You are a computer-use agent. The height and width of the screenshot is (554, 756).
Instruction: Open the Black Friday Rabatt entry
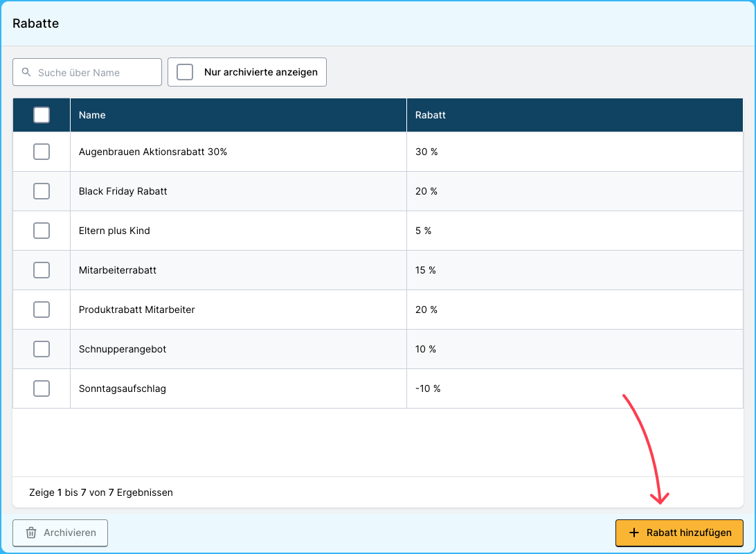[x=123, y=191]
